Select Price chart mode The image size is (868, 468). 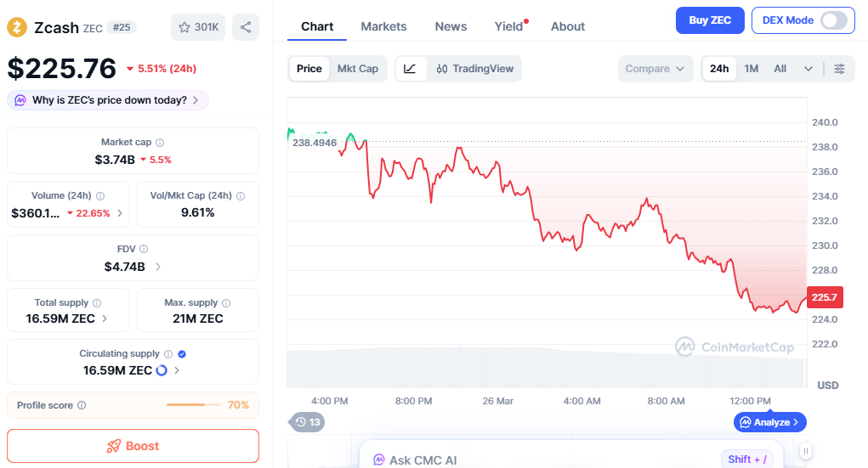click(309, 69)
